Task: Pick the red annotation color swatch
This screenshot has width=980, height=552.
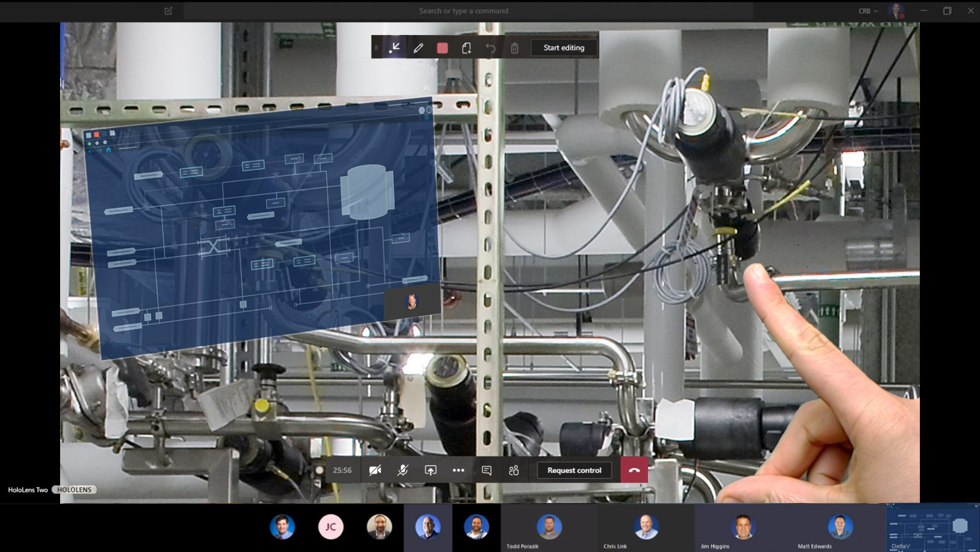Action: [x=442, y=48]
